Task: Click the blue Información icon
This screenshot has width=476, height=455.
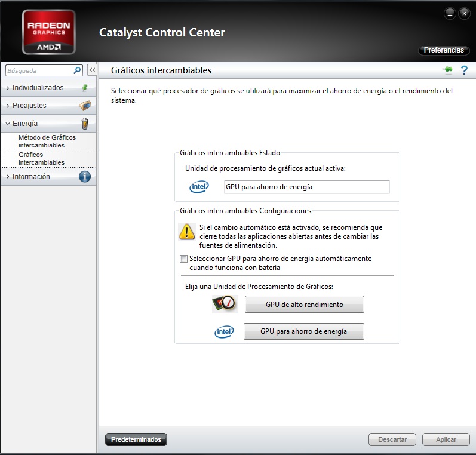Action: point(85,177)
